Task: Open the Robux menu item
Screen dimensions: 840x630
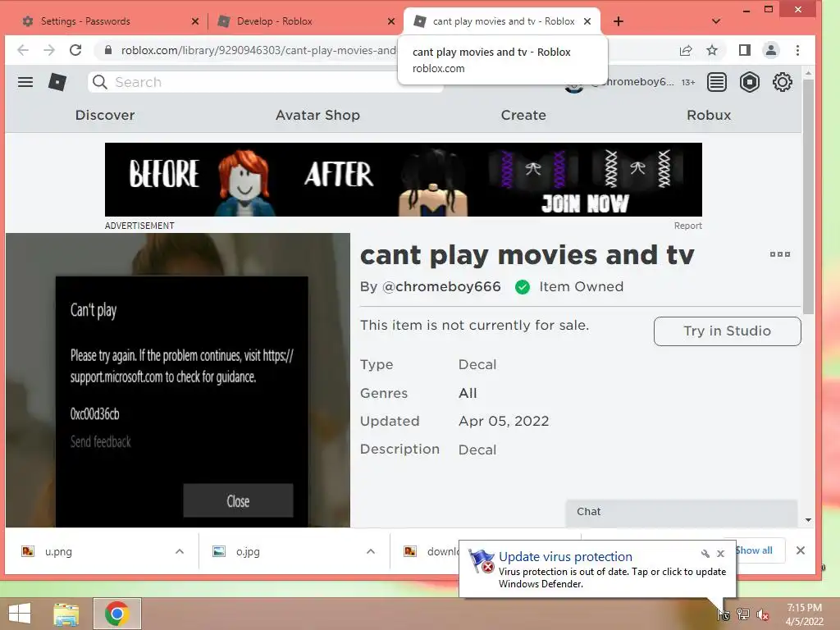Action: pos(709,115)
